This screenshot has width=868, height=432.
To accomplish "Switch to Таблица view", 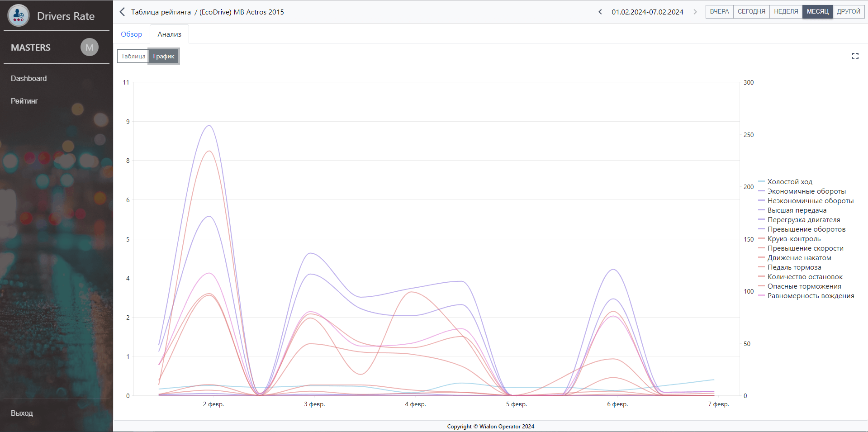I will click(133, 56).
